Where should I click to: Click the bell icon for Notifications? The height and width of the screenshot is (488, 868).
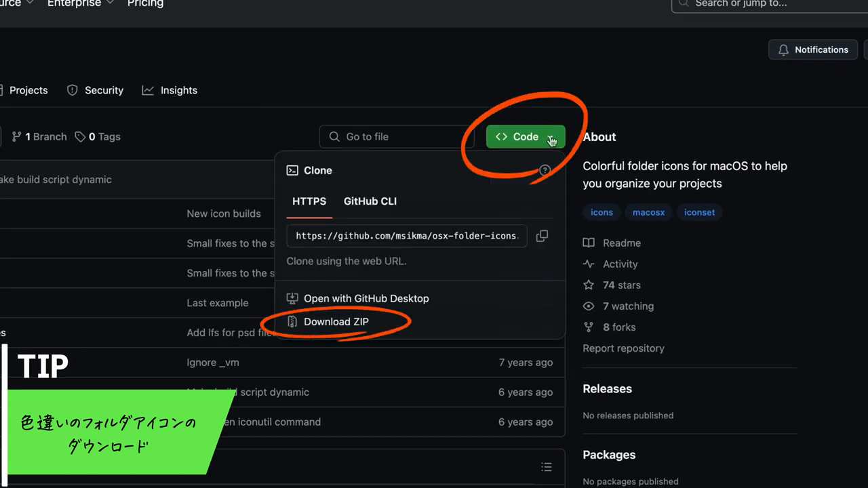pos(783,49)
